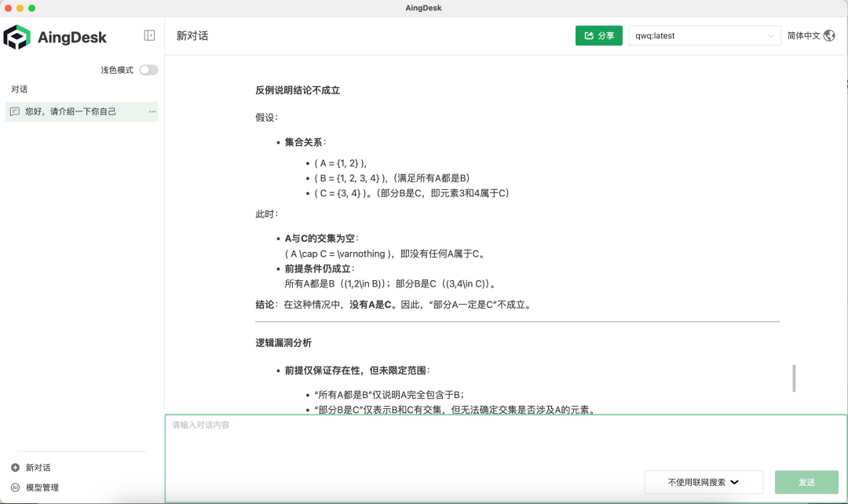
Task: Click the 发送 send button
Action: pyautogui.click(x=806, y=482)
